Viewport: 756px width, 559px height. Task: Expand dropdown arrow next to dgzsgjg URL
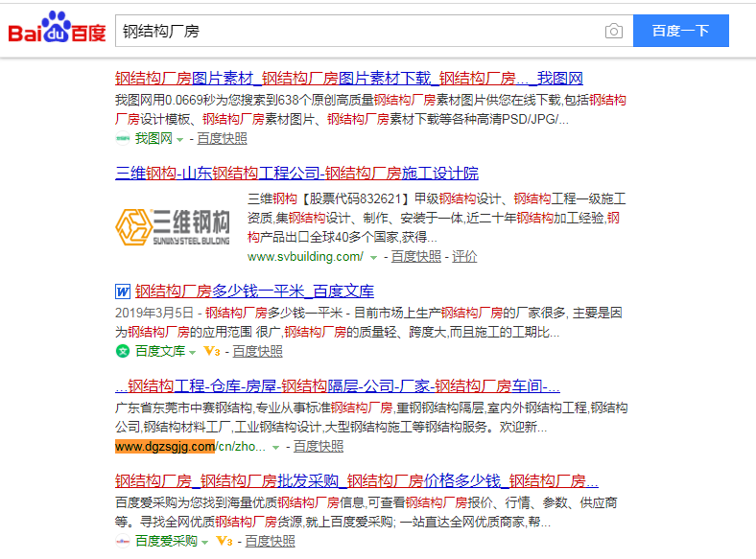click(x=275, y=448)
